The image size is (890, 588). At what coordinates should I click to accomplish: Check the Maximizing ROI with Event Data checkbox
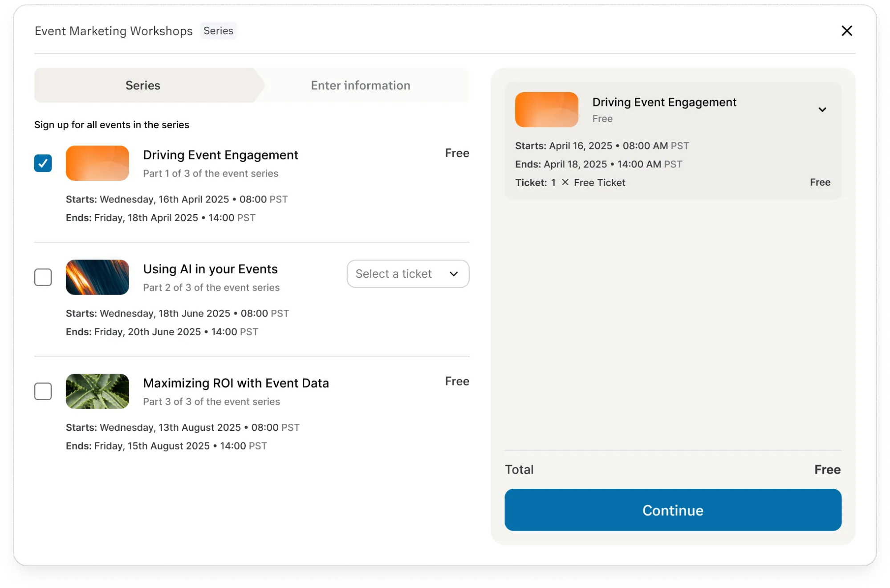(x=43, y=391)
